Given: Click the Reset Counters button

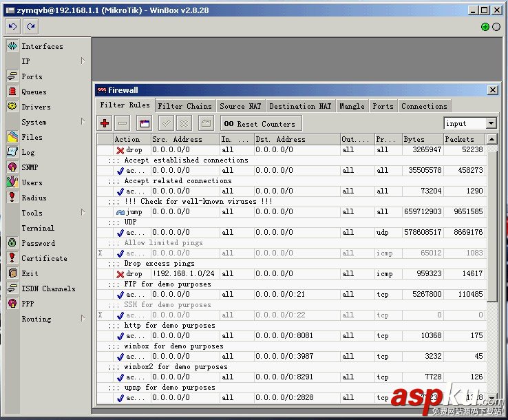Looking at the screenshot, I should [x=261, y=124].
